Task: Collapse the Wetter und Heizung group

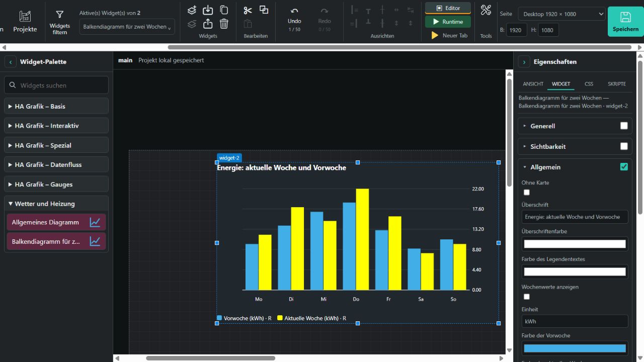Action: pos(56,204)
